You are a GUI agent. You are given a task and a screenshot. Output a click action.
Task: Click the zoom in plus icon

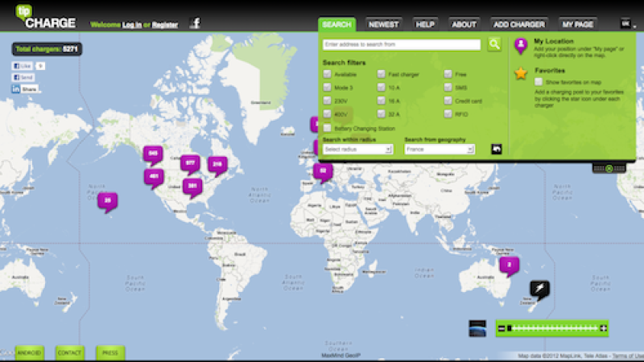[603, 328]
